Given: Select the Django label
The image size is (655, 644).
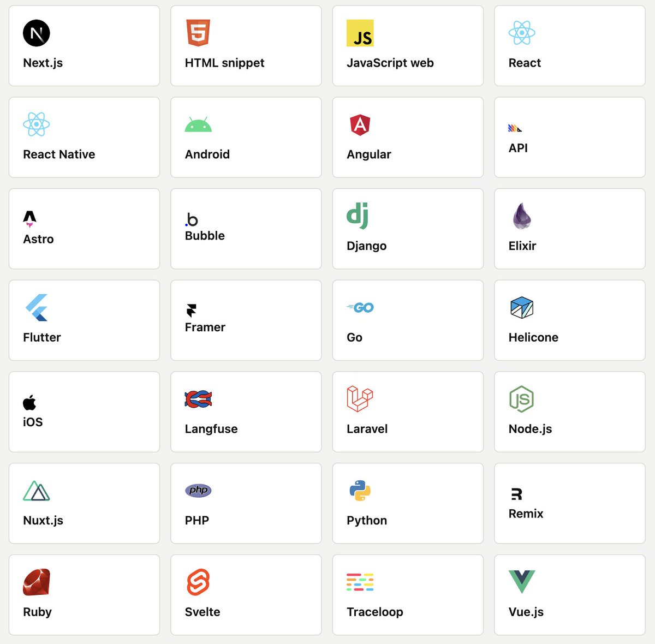Looking at the screenshot, I should pos(366,246).
